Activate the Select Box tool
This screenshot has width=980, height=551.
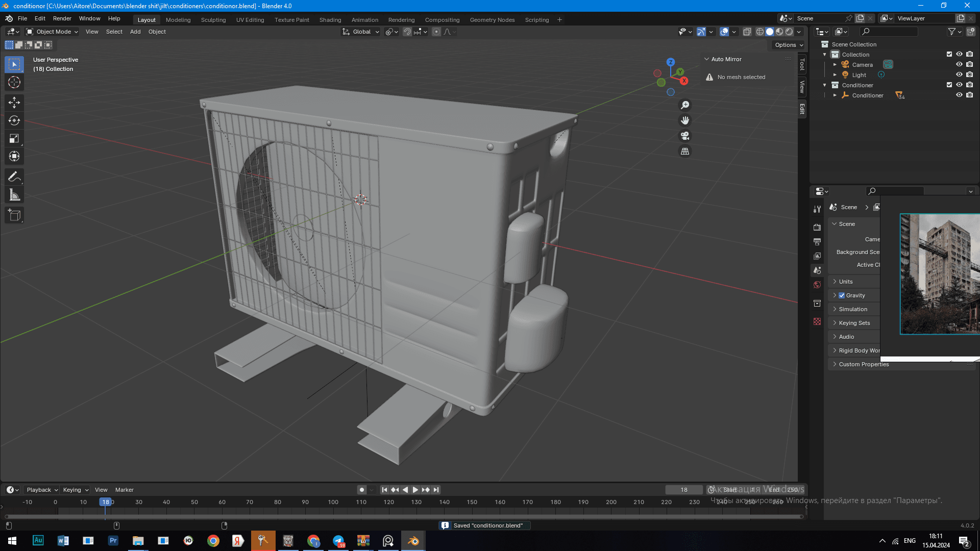[14, 64]
